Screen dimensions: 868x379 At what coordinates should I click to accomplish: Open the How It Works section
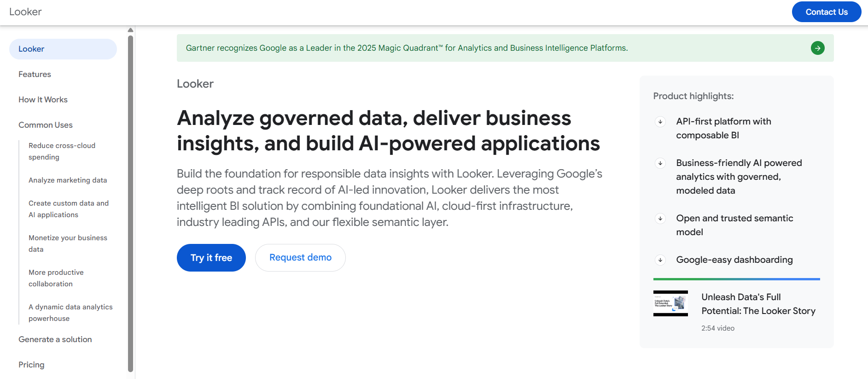click(43, 100)
